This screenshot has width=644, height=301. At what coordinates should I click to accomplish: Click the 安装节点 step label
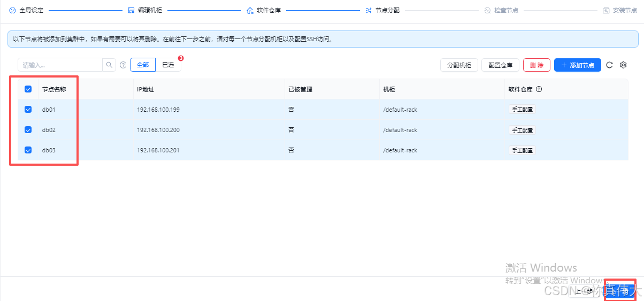(x=625, y=10)
